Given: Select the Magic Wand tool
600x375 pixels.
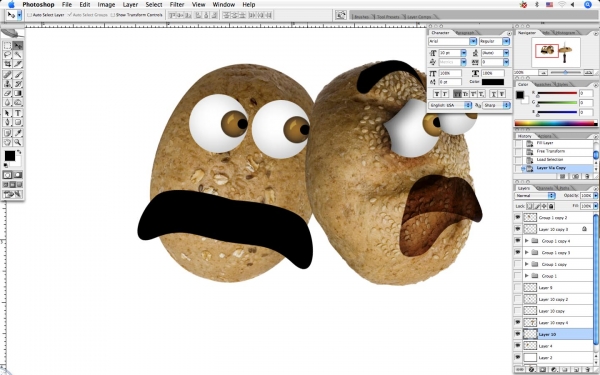Looking at the screenshot, I should pos(18,55).
